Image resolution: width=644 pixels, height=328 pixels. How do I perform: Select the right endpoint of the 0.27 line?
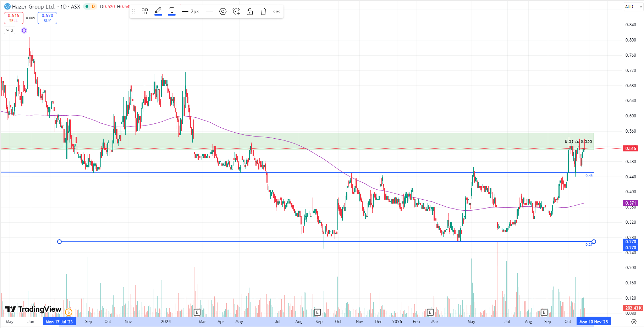pos(594,242)
